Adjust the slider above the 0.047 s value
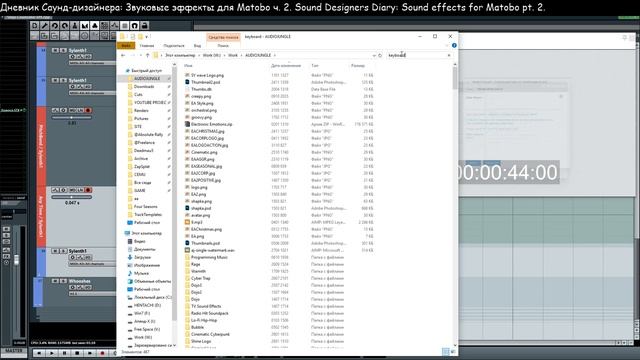 click(x=71, y=197)
